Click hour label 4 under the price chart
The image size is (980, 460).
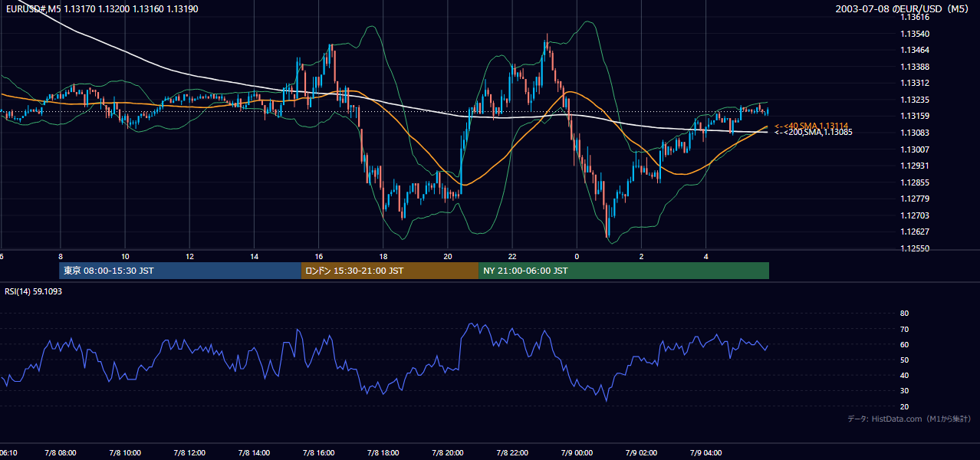click(705, 257)
